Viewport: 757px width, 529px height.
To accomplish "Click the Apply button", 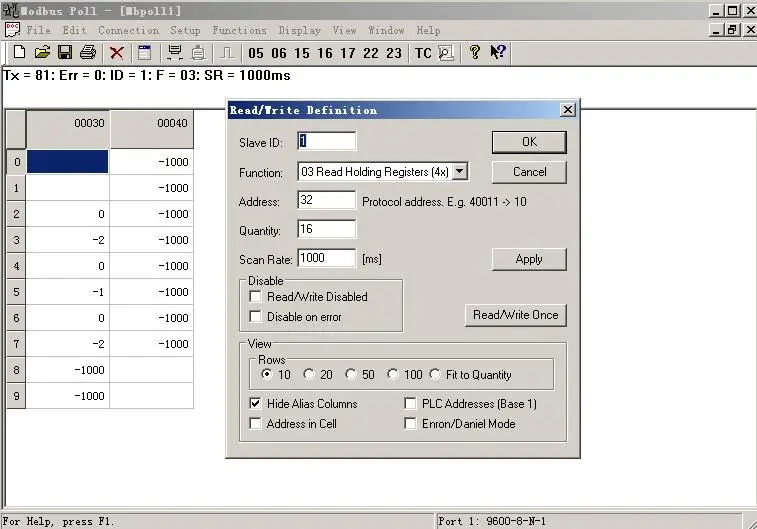I will (529, 259).
